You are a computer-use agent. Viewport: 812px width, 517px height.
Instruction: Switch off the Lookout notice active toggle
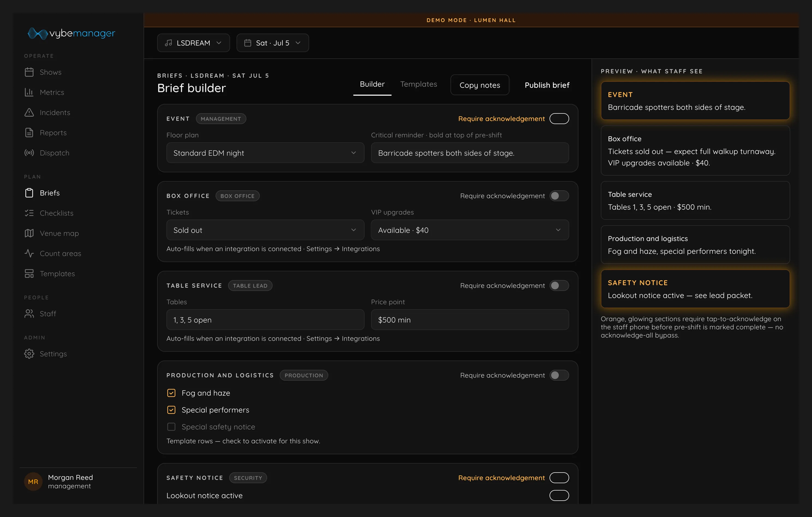coord(559,495)
